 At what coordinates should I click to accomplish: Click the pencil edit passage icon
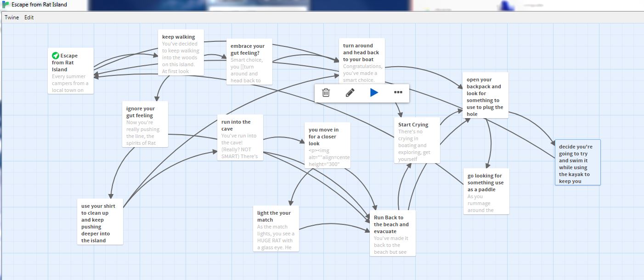[350, 92]
